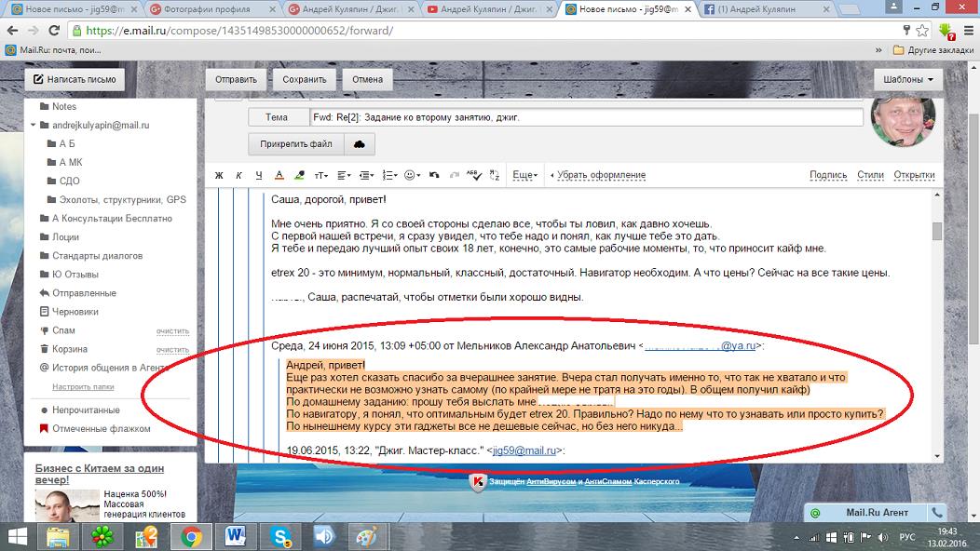Open the background highlight color tool

pyautogui.click(x=299, y=176)
